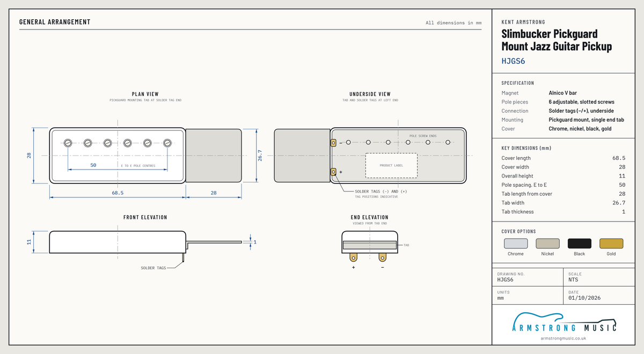The width and height of the screenshot is (644, 354).
Task: Pick the Chrome cover swatch
Action: [x=515, y=244]
